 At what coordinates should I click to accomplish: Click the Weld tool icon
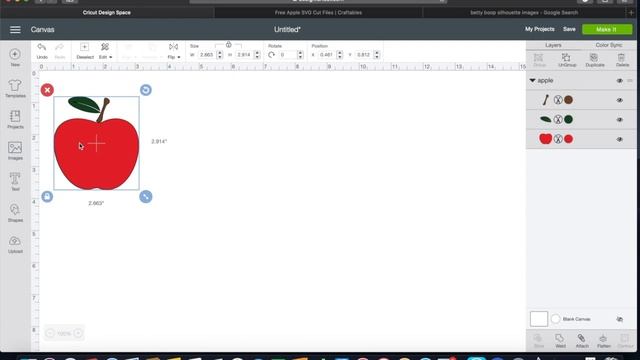[560, 338]
